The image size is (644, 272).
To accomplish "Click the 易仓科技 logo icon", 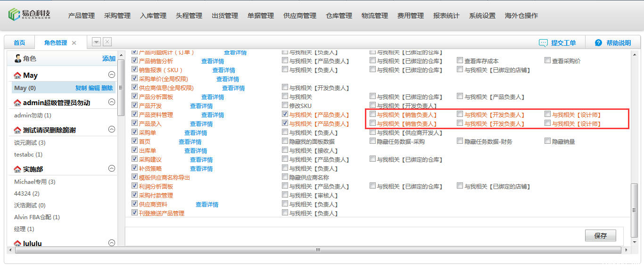I will (15, 15).
